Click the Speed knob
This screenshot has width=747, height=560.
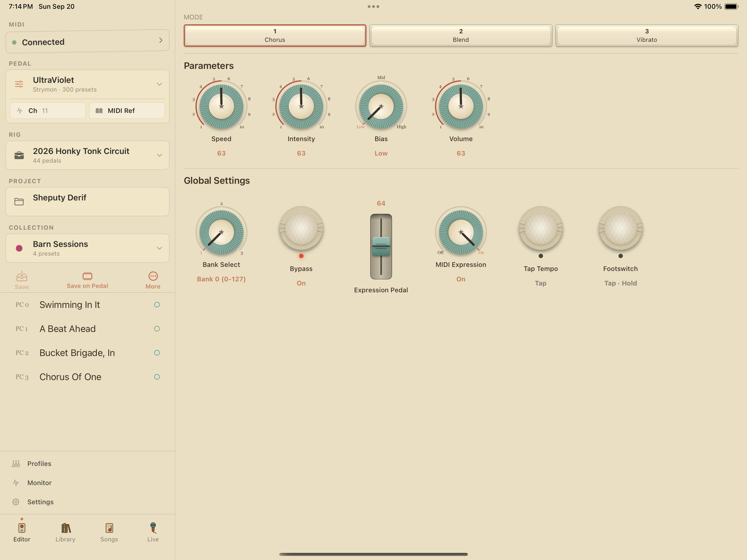click(x=221, y=106)
